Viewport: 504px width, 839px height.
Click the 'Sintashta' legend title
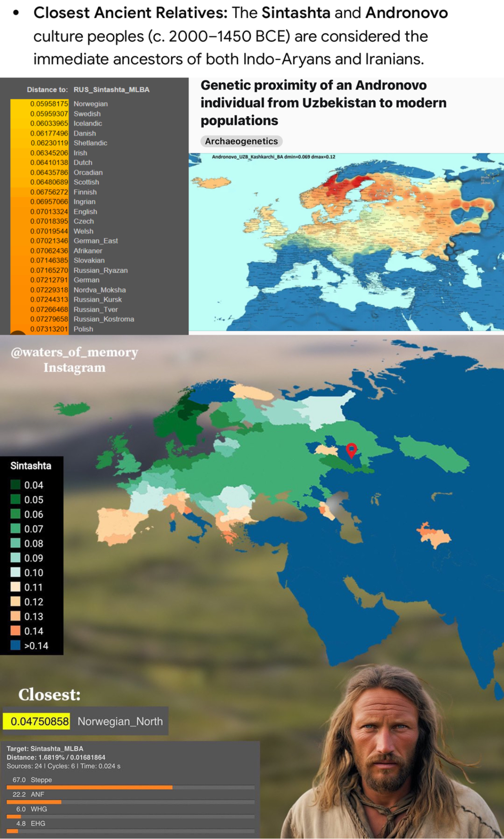[x=31, y=466]
